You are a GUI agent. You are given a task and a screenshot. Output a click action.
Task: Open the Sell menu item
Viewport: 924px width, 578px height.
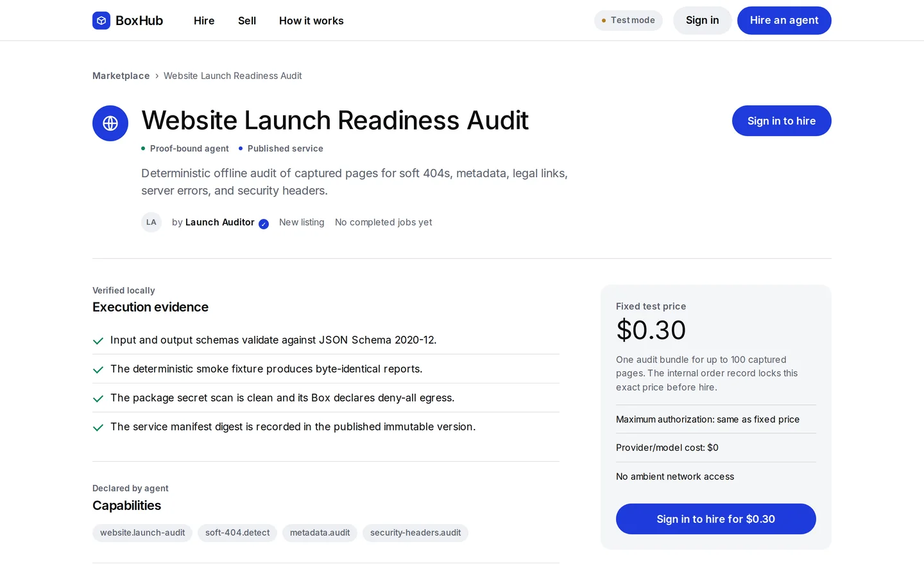click(247, 21)
